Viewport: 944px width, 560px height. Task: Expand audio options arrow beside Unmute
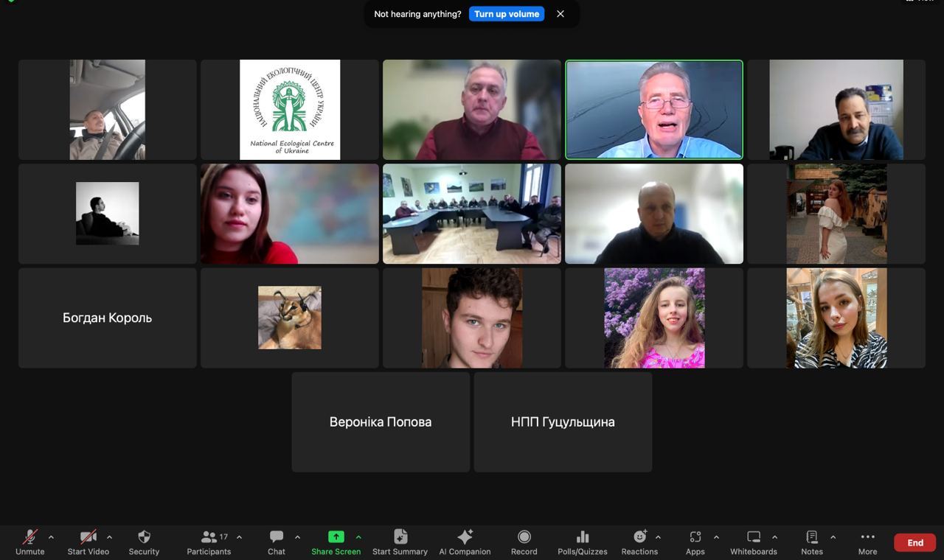pos(51,537)
